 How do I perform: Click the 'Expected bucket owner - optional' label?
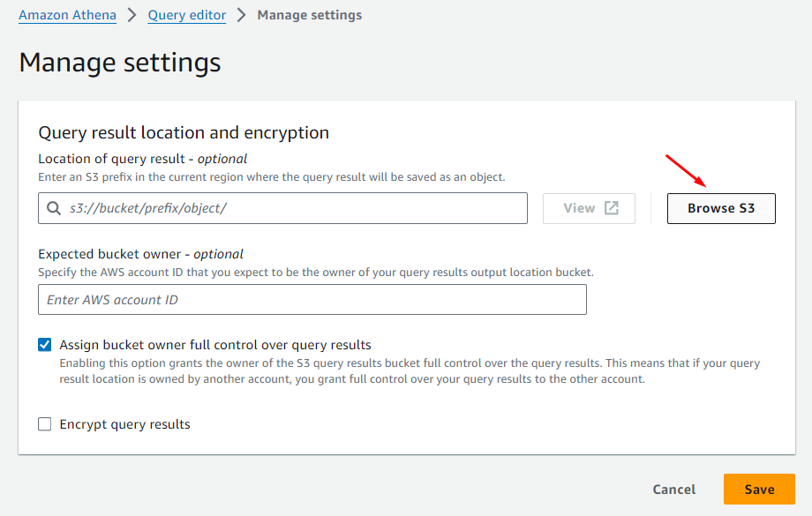140,254
